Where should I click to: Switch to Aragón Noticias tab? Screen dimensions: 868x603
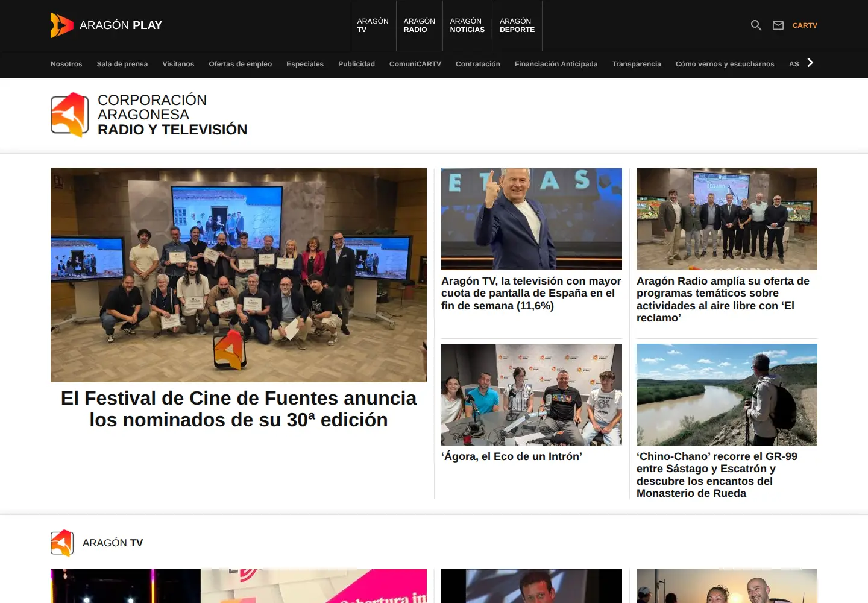467,25
